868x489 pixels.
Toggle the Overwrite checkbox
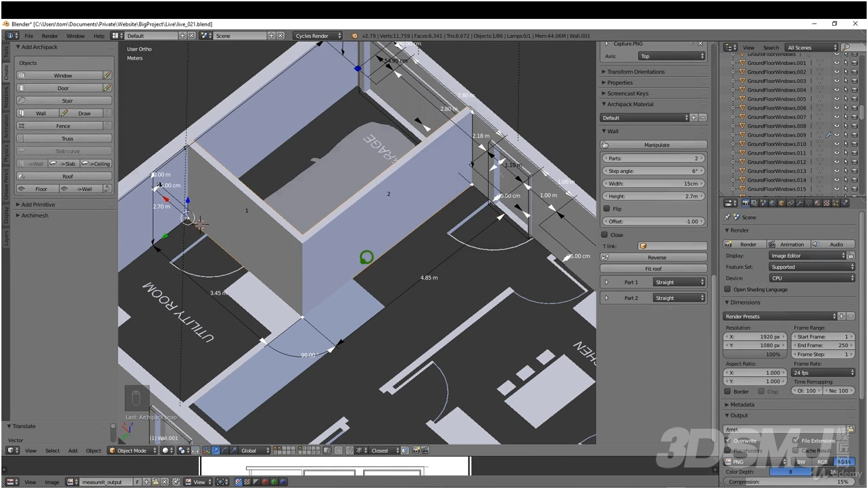coord(727,440)
